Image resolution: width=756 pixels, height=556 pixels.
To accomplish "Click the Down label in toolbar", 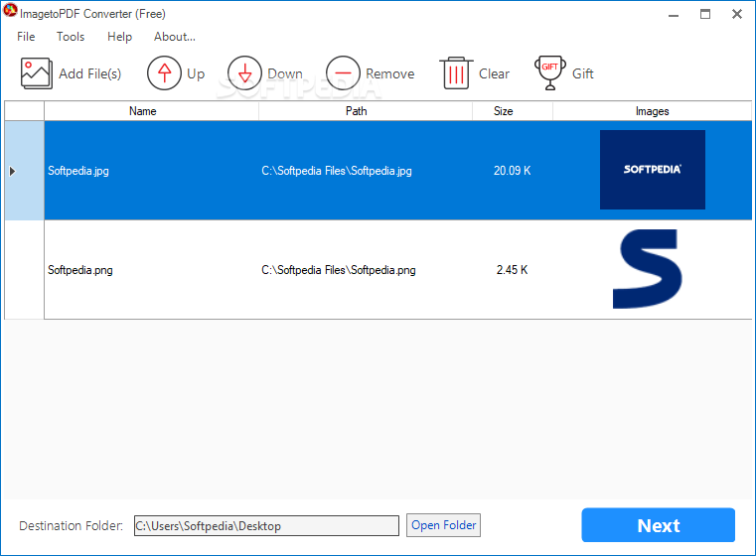I will click(x=285, y=73).
